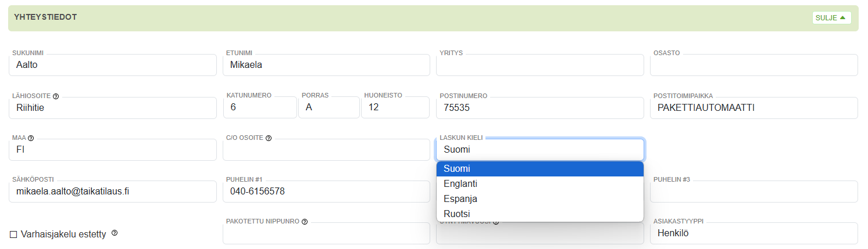Click the Lähiosoite help icon
The height and width of the screenshot is (249, 868).
[x=56, y=96]
